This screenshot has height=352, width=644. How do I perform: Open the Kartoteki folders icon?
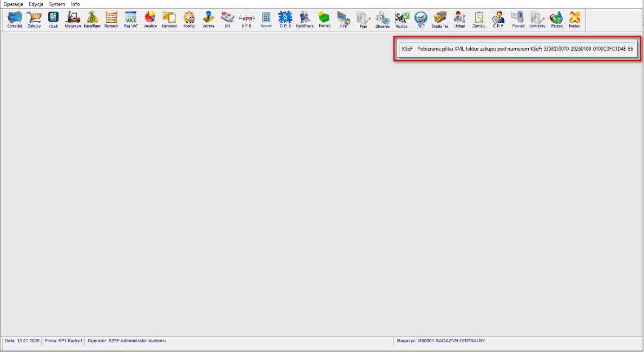pos(169,20)
